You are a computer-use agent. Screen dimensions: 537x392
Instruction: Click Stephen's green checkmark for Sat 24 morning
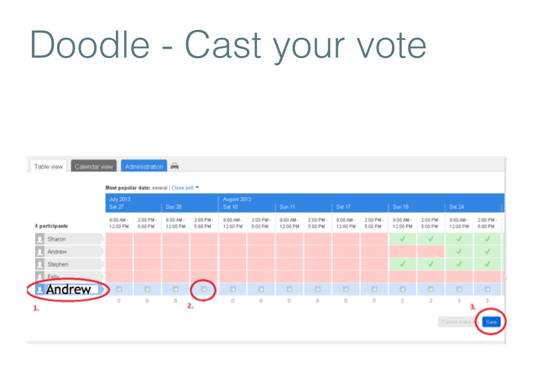(459, 264)
